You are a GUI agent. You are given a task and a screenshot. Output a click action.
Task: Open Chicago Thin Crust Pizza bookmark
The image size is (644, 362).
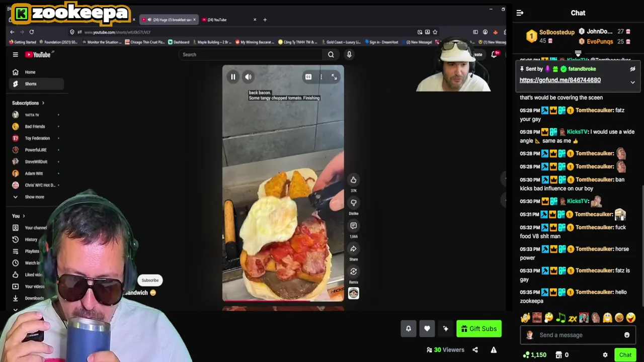(x=145, y=42)
